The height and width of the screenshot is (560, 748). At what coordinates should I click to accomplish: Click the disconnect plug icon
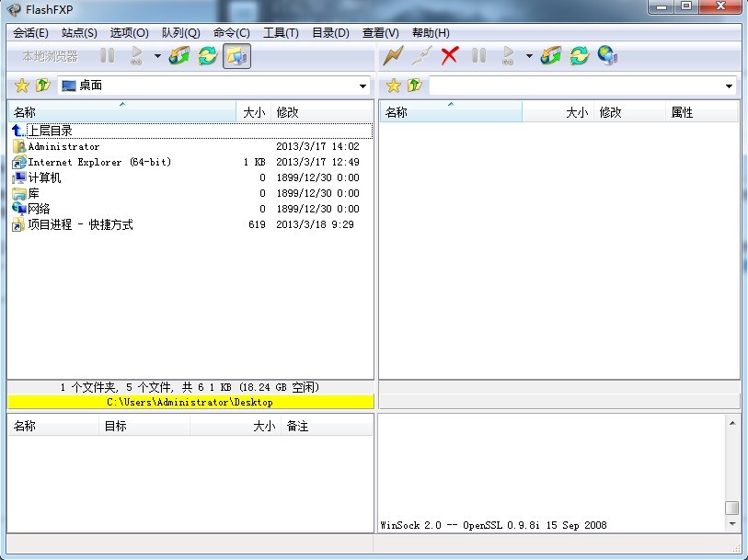point(421,56)
